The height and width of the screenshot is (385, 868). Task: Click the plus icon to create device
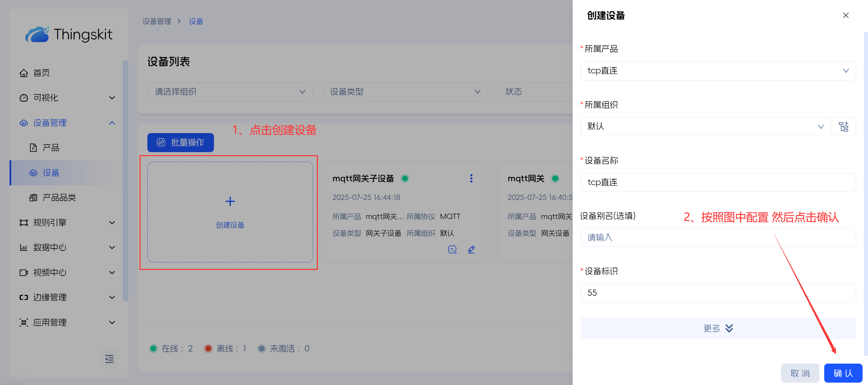230,201
